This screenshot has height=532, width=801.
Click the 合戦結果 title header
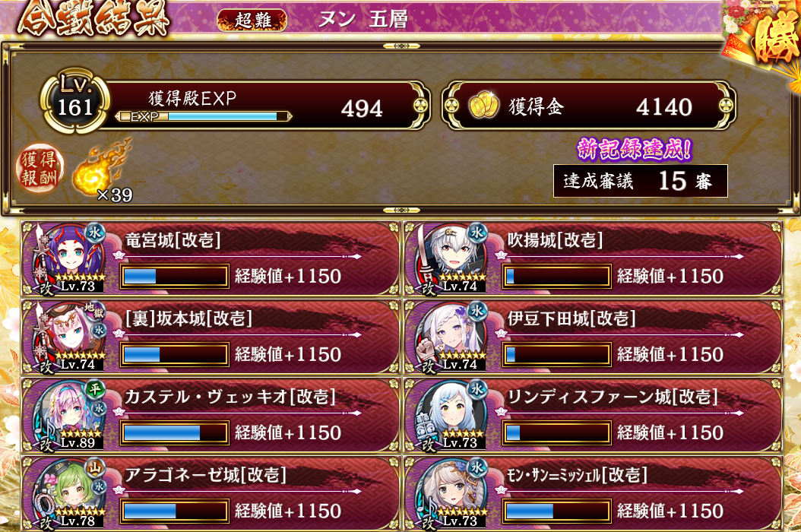(93, 20)
